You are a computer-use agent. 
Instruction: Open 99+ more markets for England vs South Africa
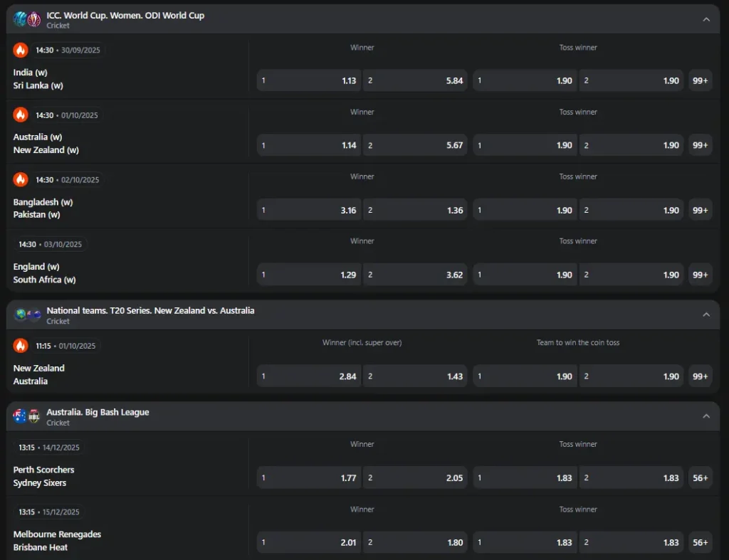700,275
